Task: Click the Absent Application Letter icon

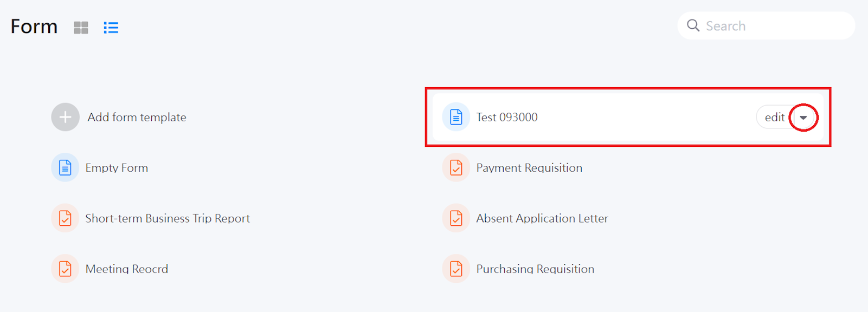Action: coord(456,218)
